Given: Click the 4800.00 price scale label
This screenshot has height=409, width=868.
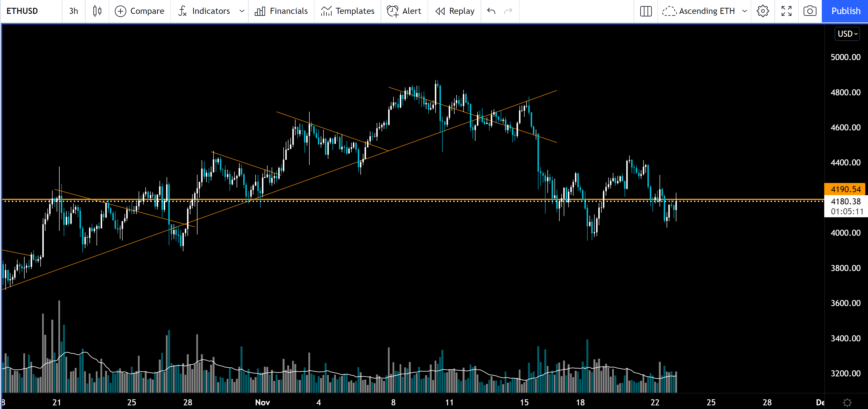Looking at the screenshot, I should (x=845, y=92).
